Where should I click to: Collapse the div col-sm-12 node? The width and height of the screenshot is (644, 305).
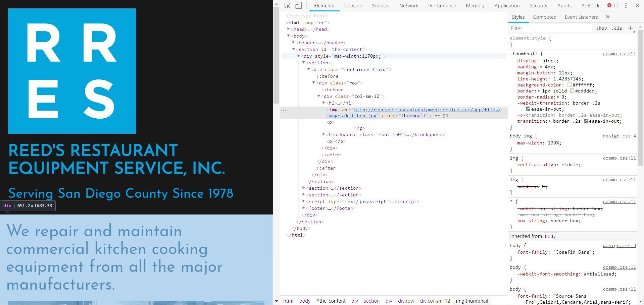pos(319,96)
